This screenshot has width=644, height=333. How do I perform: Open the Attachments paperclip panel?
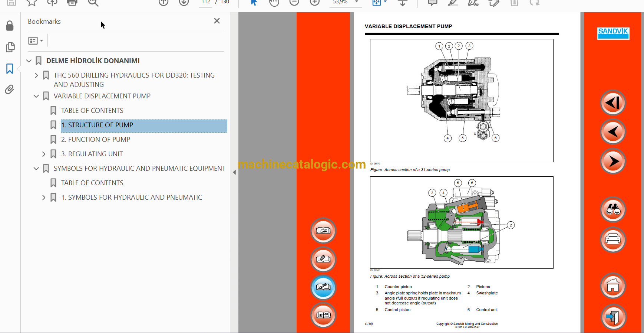click(x=10, y=89)
